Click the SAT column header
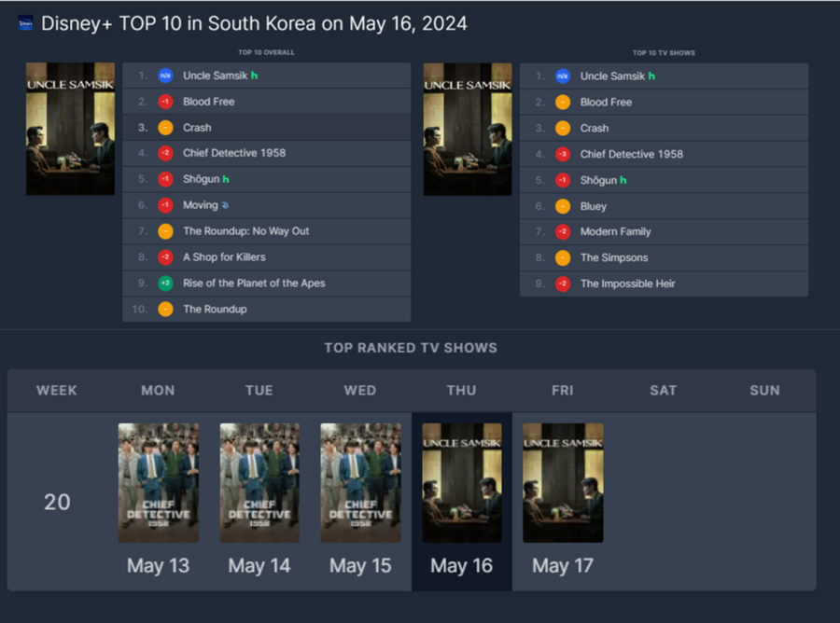 (664, 391)
